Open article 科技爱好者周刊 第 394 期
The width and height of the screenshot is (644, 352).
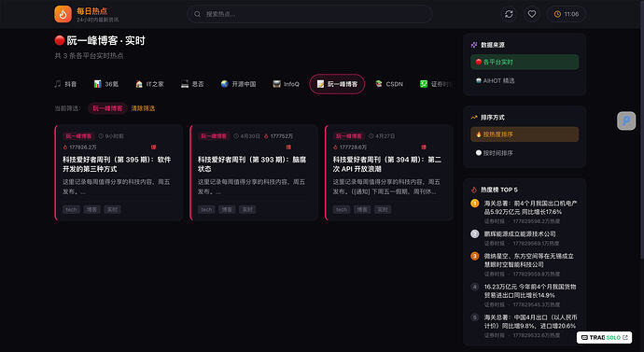tap(387, 164)
